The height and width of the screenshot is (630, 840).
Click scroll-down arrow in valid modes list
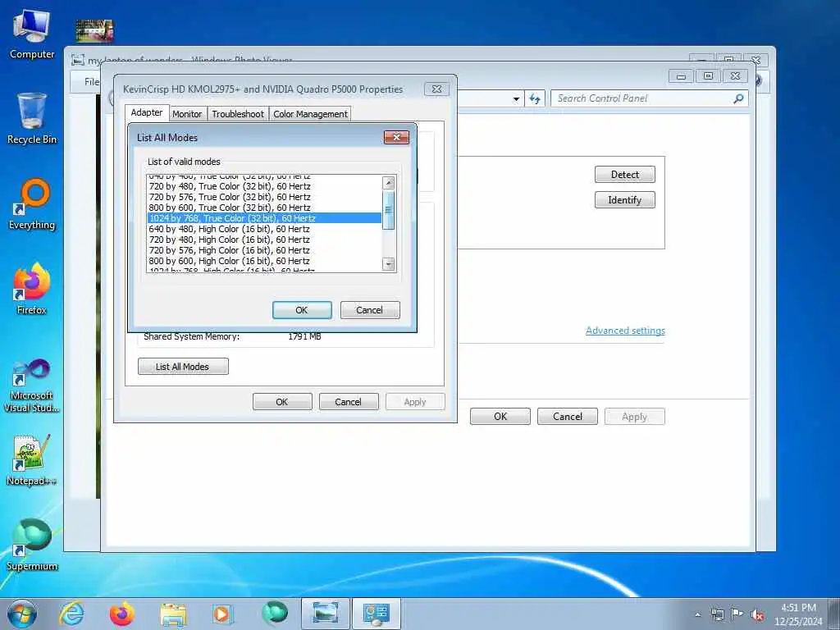389,264
